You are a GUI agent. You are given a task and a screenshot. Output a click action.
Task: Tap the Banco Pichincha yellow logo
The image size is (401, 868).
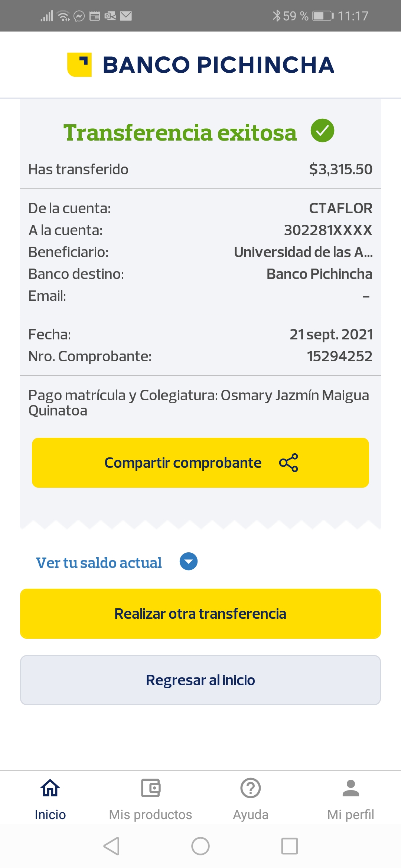click(x=79, y=65)
